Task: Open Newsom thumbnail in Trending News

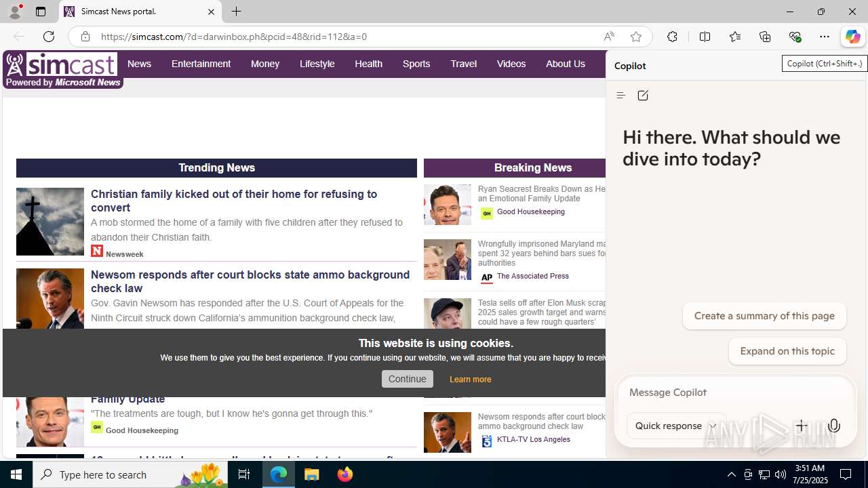Action: (x=50, y=299)
